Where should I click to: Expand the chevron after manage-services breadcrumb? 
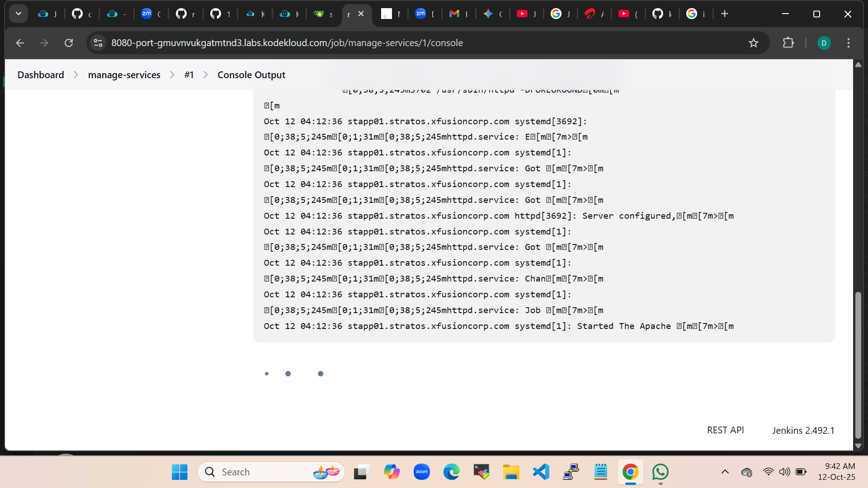point(172,75)
